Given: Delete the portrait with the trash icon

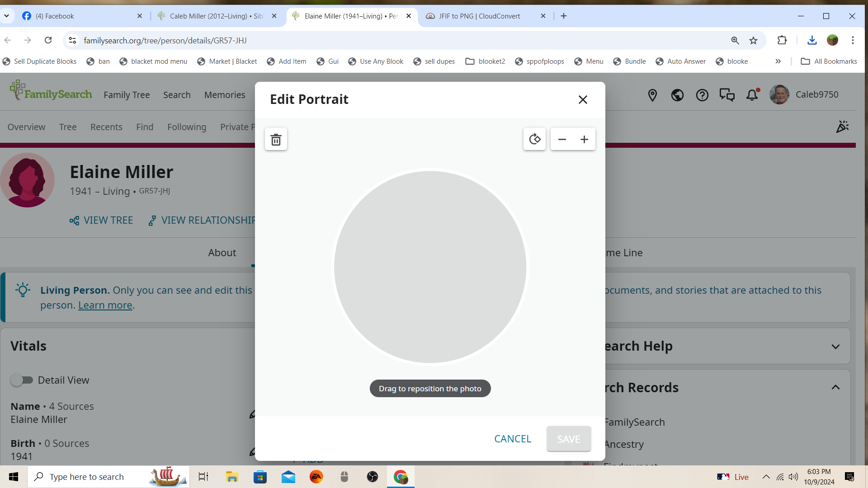Looking at the screenshot, I should click(276, 140).
